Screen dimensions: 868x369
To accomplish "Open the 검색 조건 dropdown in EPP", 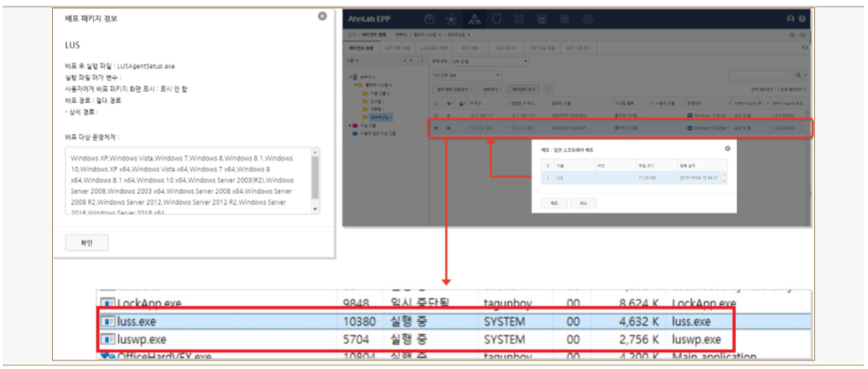I will (490, 60).
